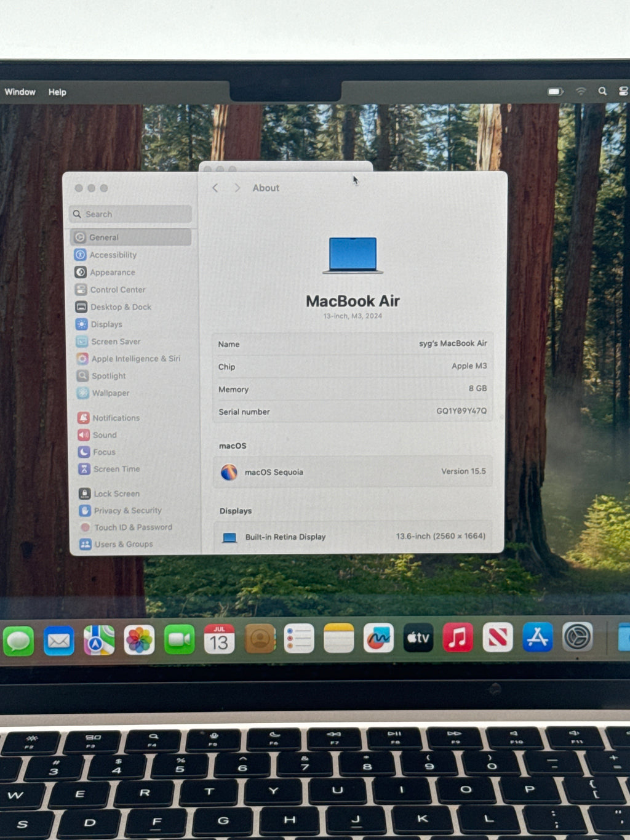This screenshot has width=630, height=840.
Task: Open the Messages app in the Dock
Action: pos(18,641)
